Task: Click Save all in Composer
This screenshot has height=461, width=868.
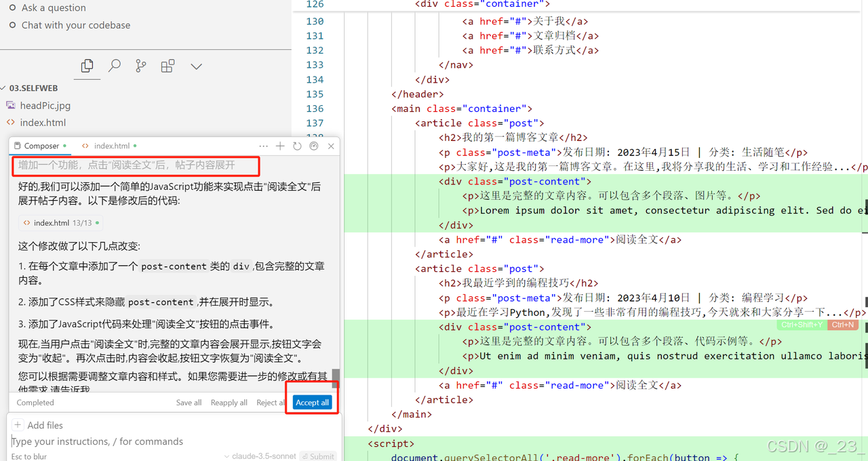Action: click(x=189, y=403)
